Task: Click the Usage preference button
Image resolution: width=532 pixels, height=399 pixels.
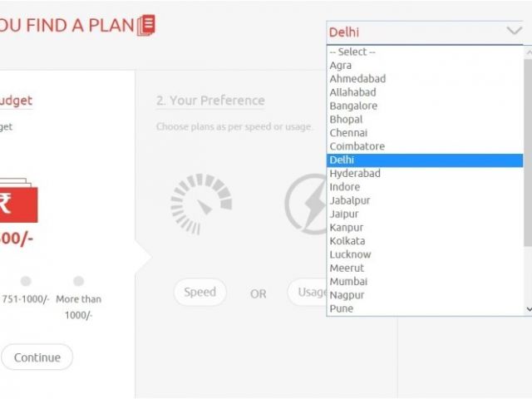Action: coord(309,293)
